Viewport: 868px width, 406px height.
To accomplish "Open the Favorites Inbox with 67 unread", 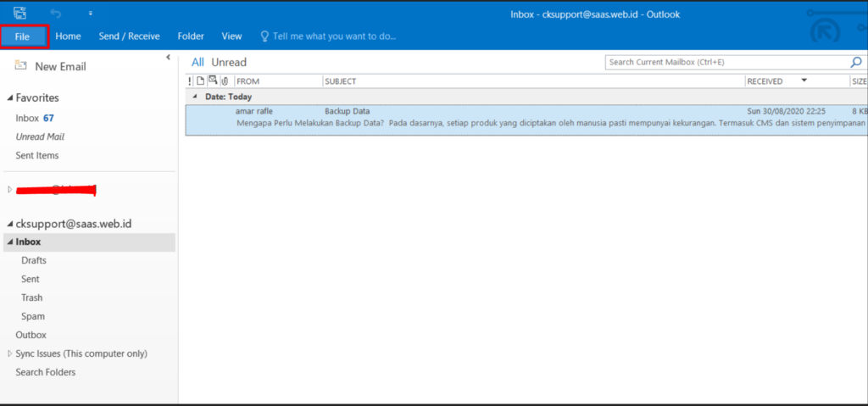I will pyautogui.click(x=35, y=118).
